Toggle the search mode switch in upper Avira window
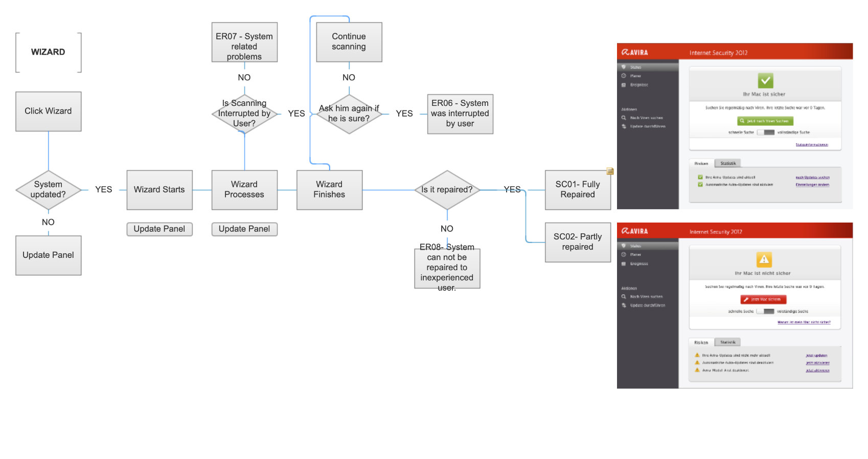 click(x=766, y=133)
